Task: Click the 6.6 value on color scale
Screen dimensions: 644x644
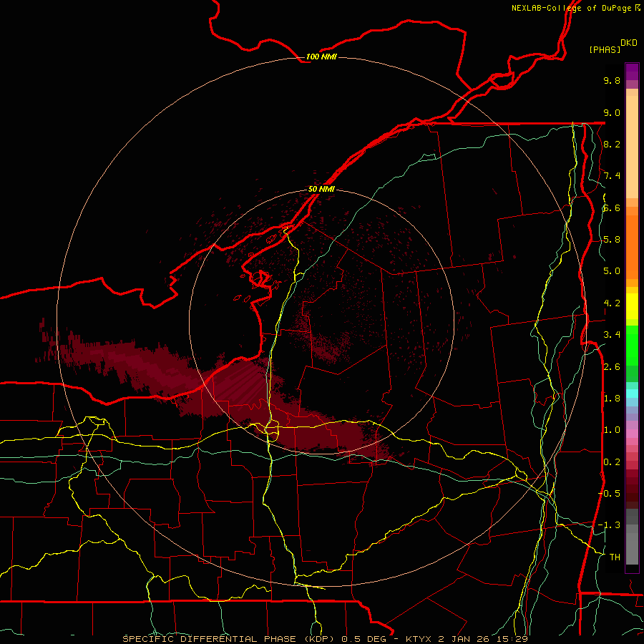Action: 612,208
